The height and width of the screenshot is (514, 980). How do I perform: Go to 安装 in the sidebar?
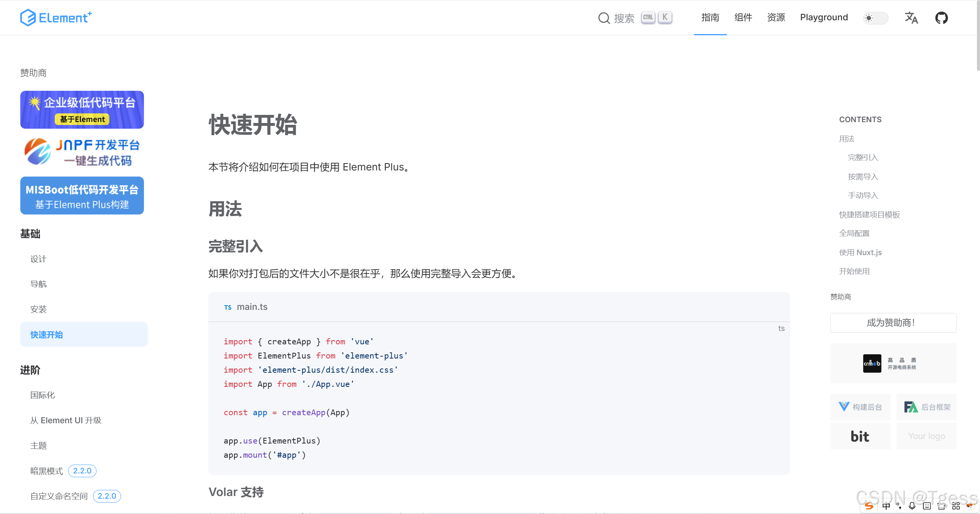click(x=38, y=309)
